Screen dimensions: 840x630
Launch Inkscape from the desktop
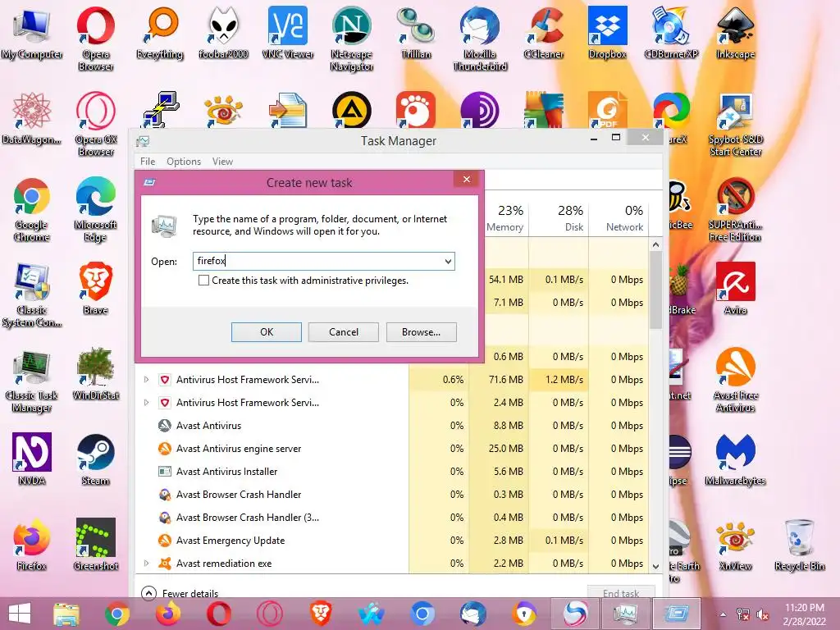[736, 33]
